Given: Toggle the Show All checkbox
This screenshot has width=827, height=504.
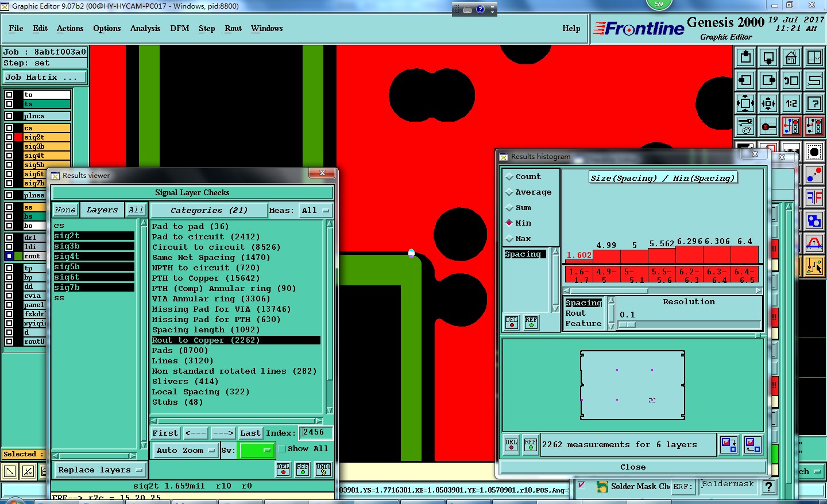Looking at the screenshot, I should coord(283,449).
